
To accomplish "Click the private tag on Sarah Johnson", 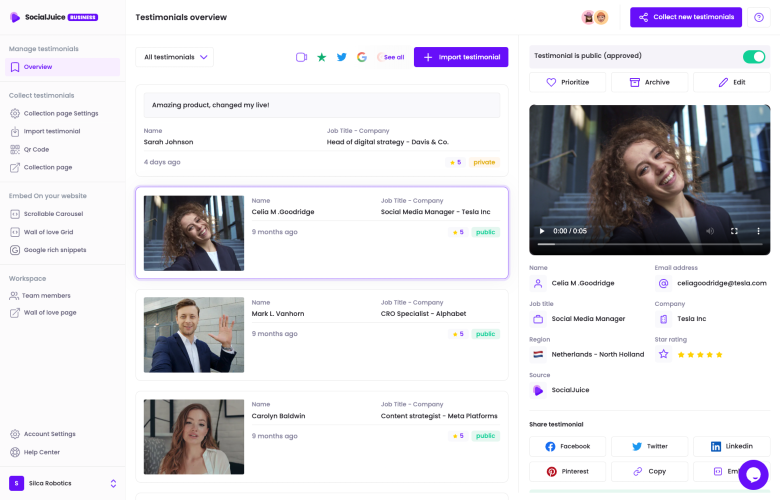I will (484, 162).
